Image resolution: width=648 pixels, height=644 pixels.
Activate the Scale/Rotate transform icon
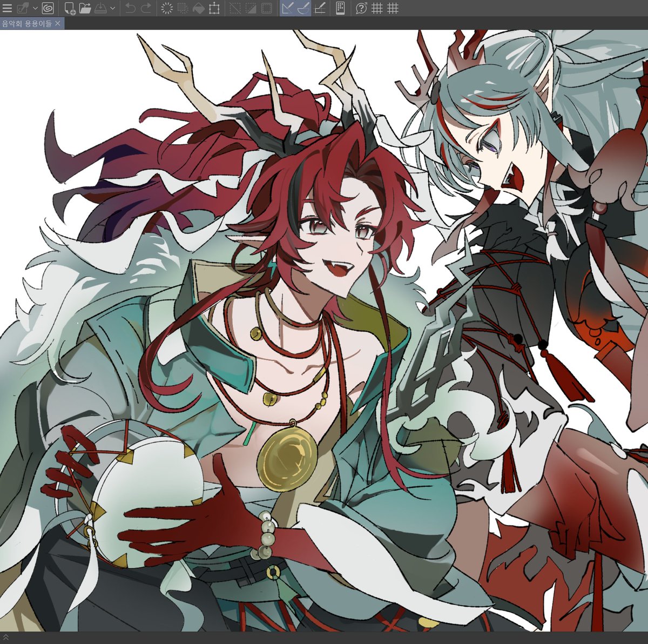pyautogui.click(x=214, y=8)
